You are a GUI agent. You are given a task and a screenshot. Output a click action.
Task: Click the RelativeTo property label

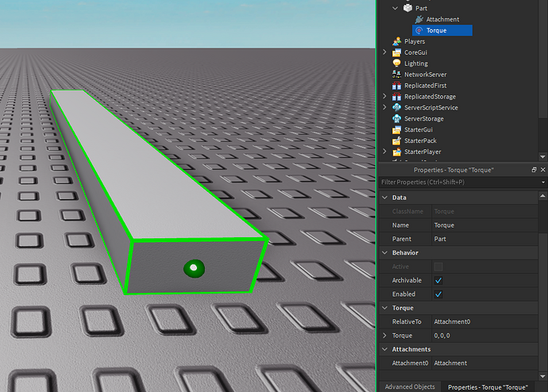click(x=407, y=322)
